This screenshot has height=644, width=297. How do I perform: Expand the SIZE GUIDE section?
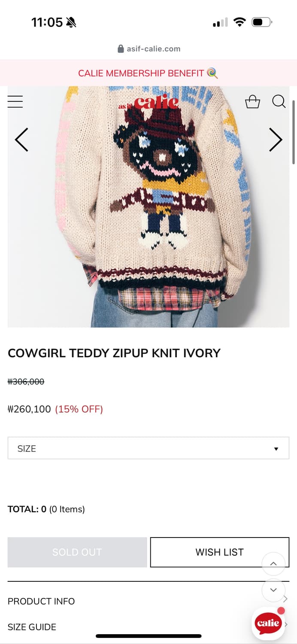click(148, 627)
